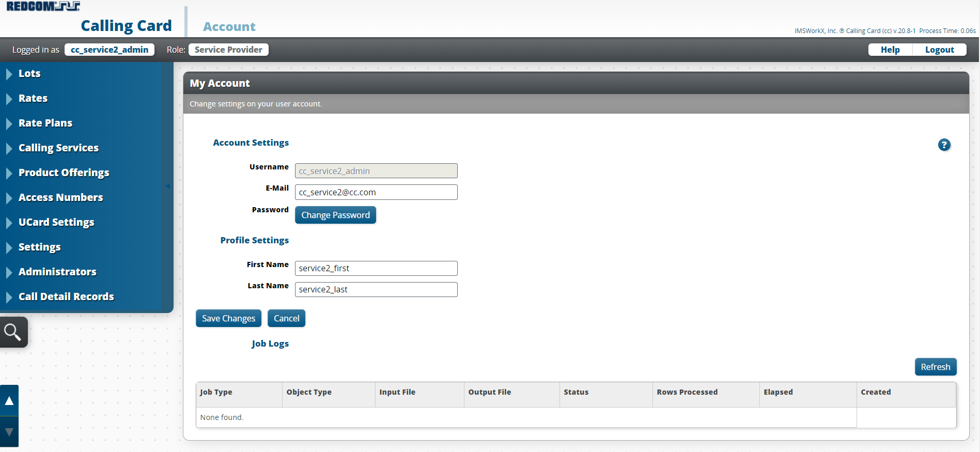Log out using the Logout link
The image size is (980, 452).
point(939,50)
